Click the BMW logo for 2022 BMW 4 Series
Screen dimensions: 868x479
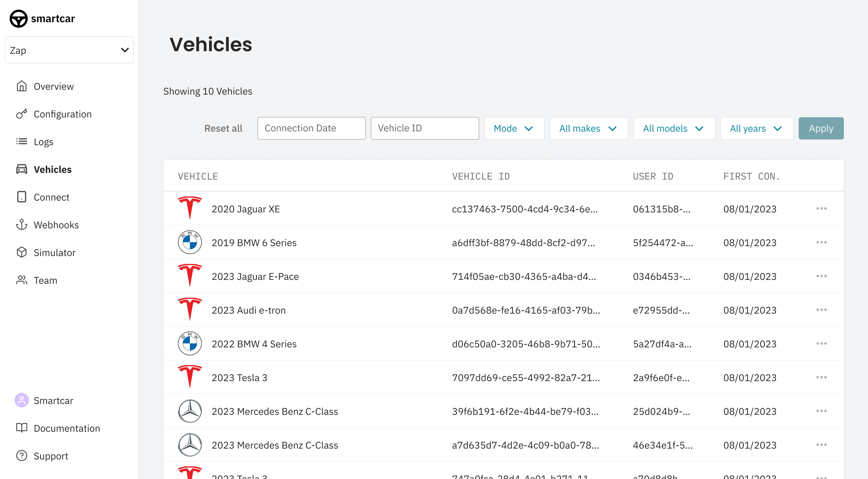point(190,344)
